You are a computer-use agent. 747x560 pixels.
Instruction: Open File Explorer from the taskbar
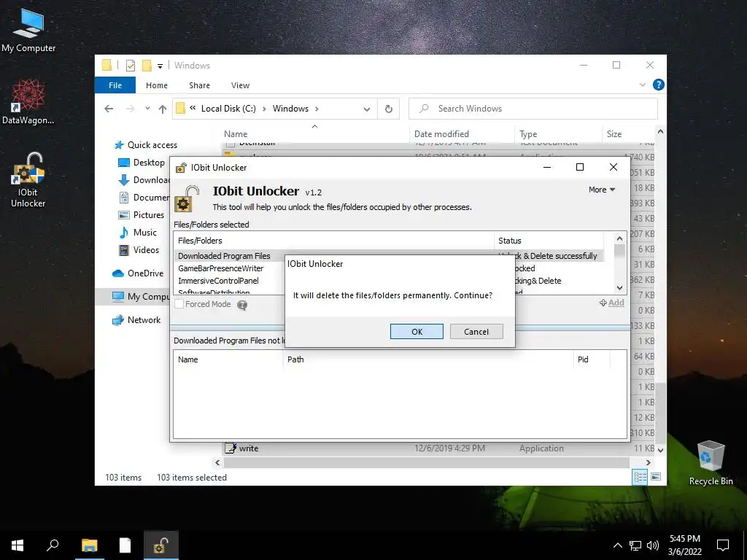[x=89, y=545]
